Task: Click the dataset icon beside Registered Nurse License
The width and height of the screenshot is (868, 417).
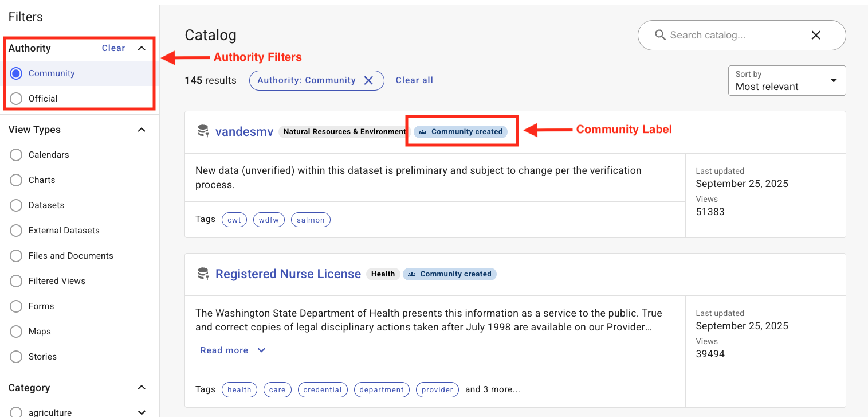Action: (x=203, y=274)
